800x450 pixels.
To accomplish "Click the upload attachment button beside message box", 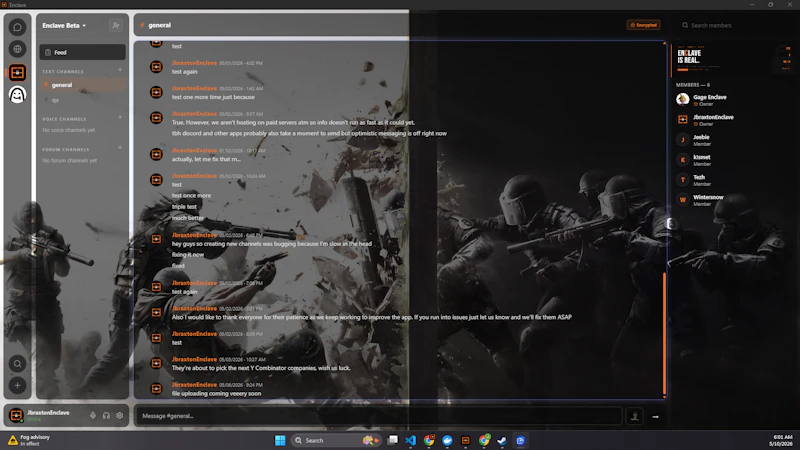I will click(635, 416).
